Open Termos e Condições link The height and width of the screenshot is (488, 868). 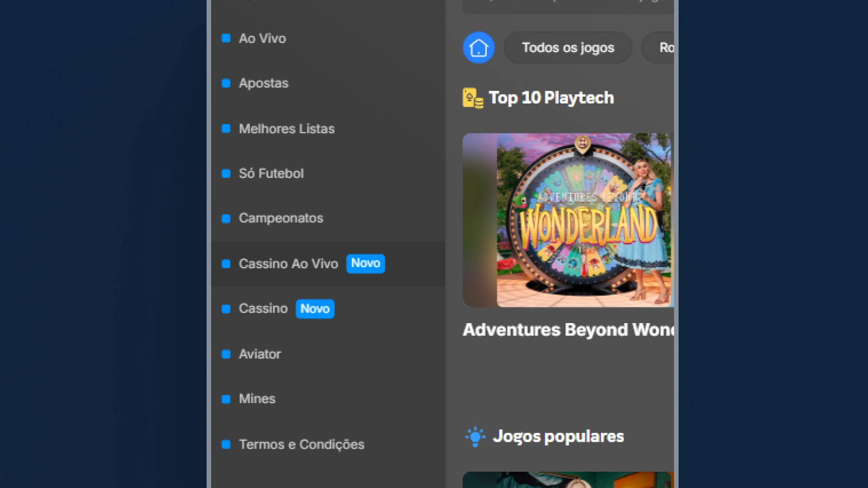pyautogui.click(x=302, y=444)
